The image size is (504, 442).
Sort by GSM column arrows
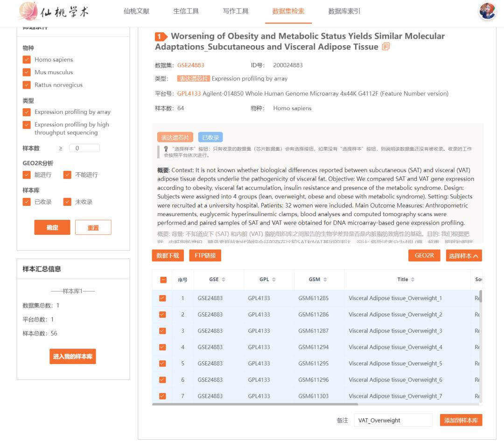(325, 280)
